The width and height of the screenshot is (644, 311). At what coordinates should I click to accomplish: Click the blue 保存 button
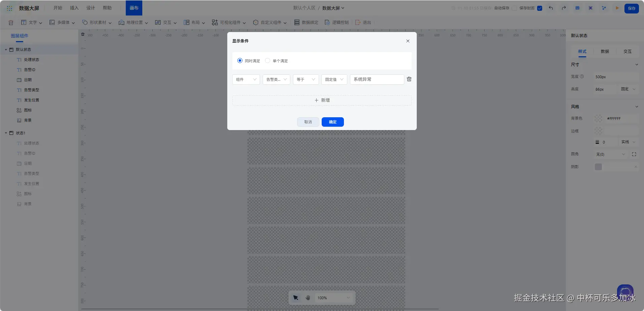pyautogui.click(x=632, y=8)
